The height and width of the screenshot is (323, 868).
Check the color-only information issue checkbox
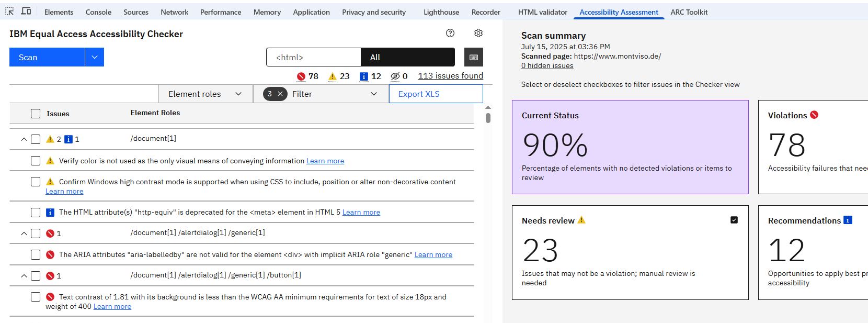click(36, 161)
